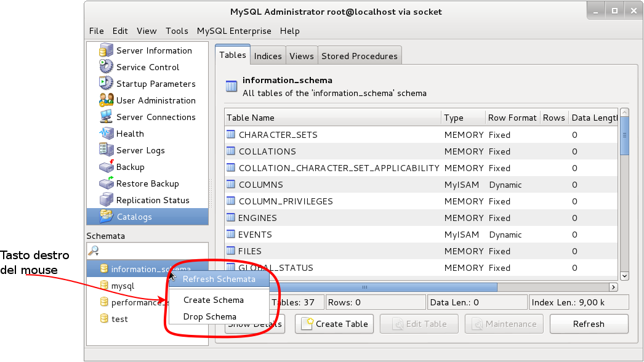Choose Drop Schema from context menu
Screen dimensions: 644x362
point(219,316)
